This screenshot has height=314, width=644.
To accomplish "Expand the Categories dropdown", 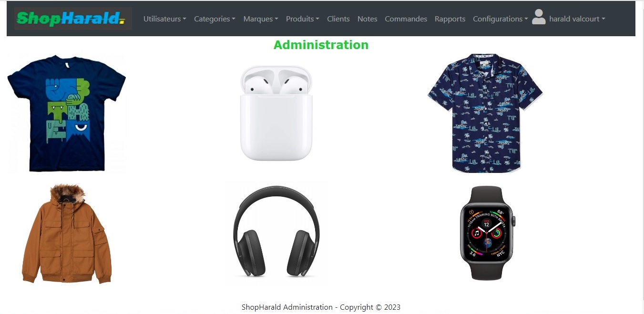I will pyautogui.click(x=215, y=19).
